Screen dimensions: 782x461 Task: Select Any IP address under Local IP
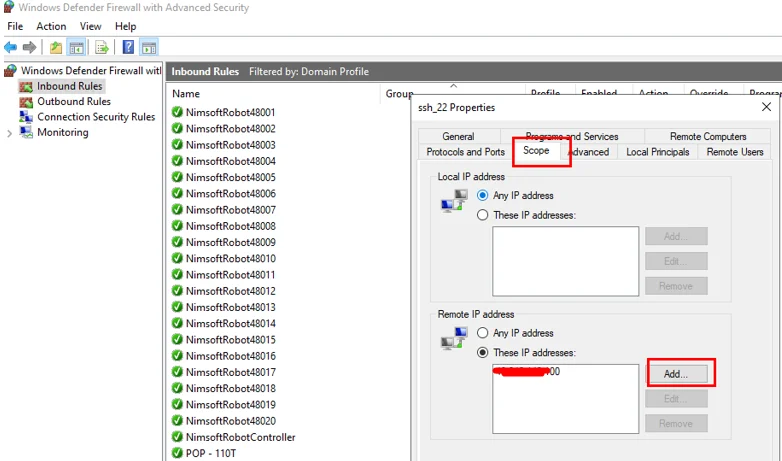coord(482,195)
